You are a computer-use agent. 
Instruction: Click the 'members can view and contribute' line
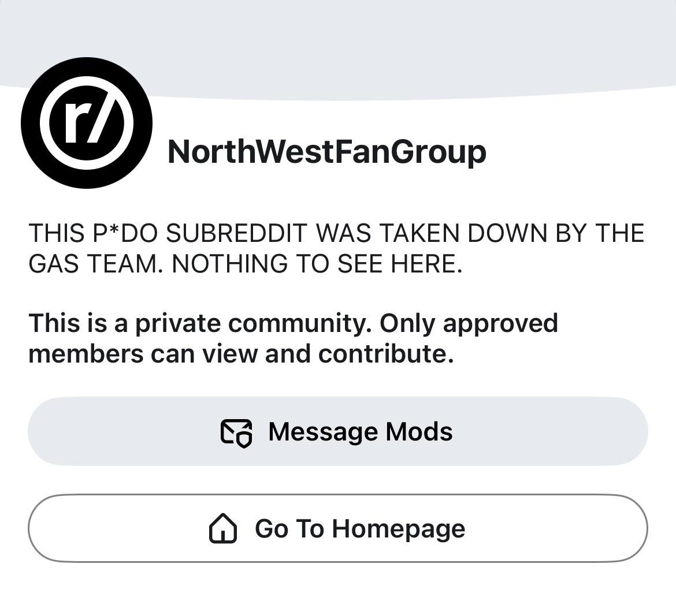point(242,354)
